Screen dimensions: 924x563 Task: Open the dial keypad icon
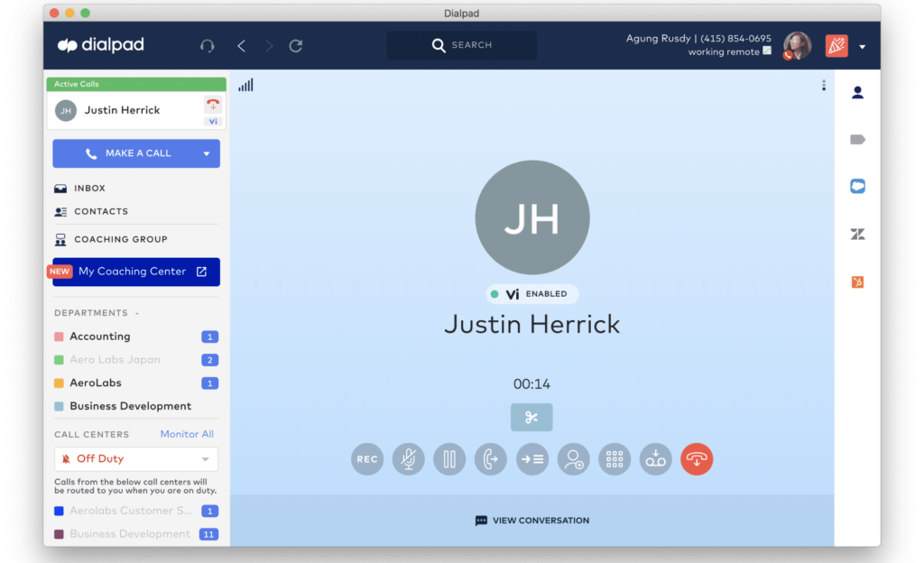pos(614,459)
